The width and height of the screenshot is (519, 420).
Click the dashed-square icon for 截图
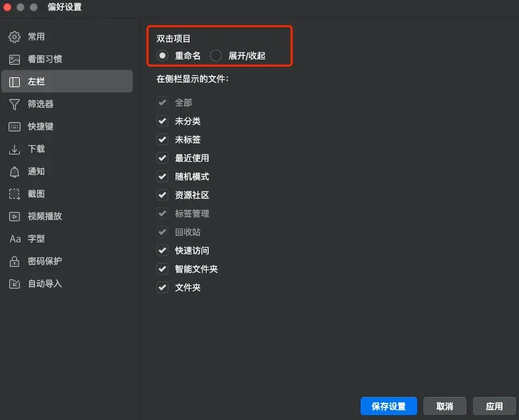(15, 194)
